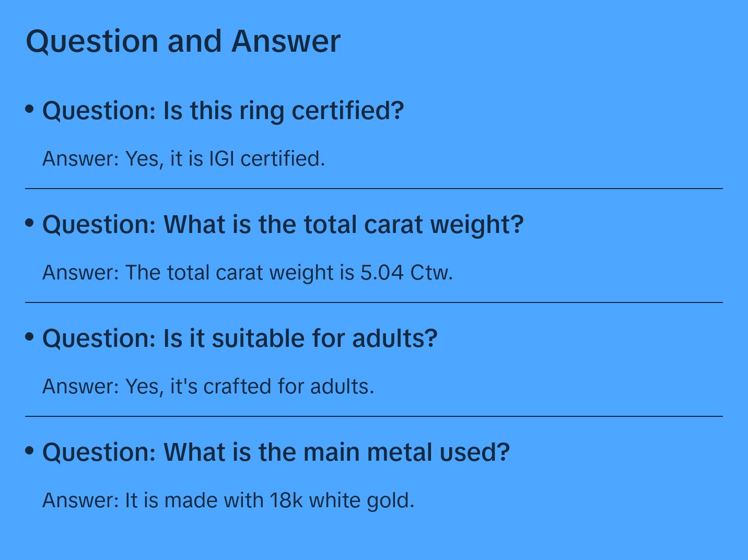This screenshot has width=748, height=560.
Task: Click the word "IGI" in the first answer
Action: tap(221, 158)
